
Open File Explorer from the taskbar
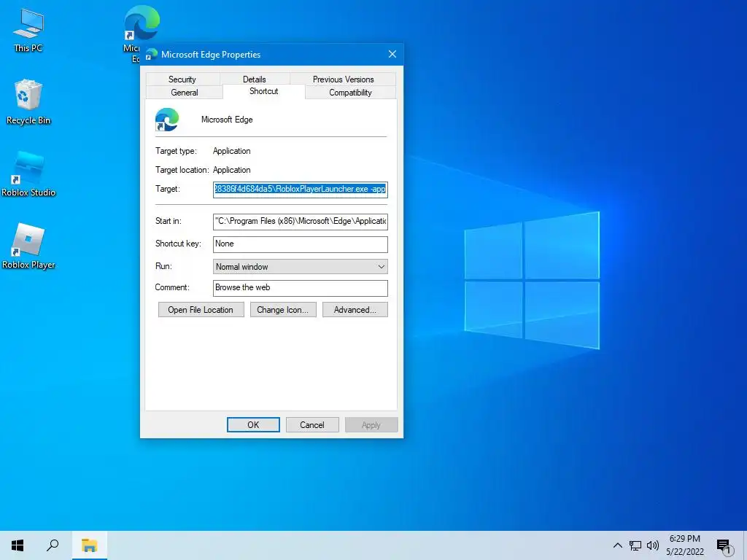89,545
